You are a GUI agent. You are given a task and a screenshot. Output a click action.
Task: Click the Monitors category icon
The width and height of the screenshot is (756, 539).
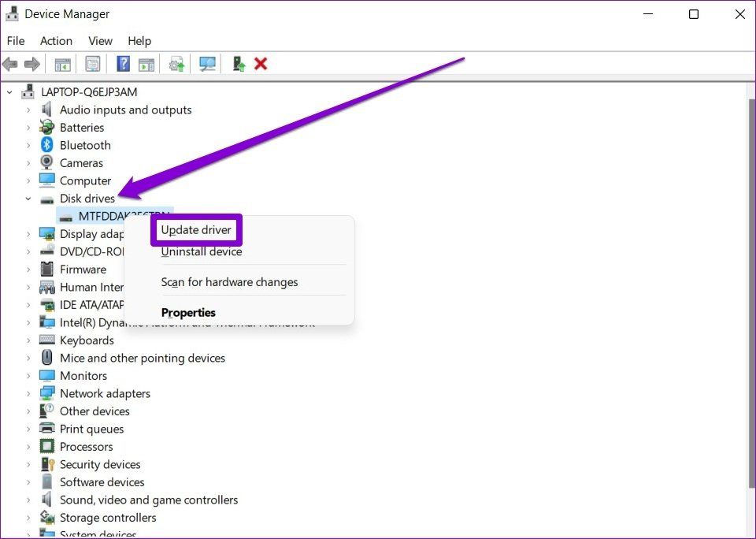(x=46, y=375)
